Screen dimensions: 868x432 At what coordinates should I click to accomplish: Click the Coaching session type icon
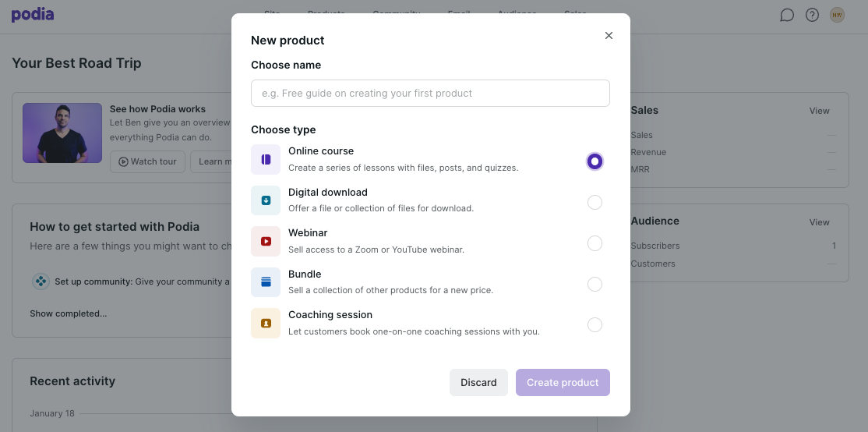266,323
